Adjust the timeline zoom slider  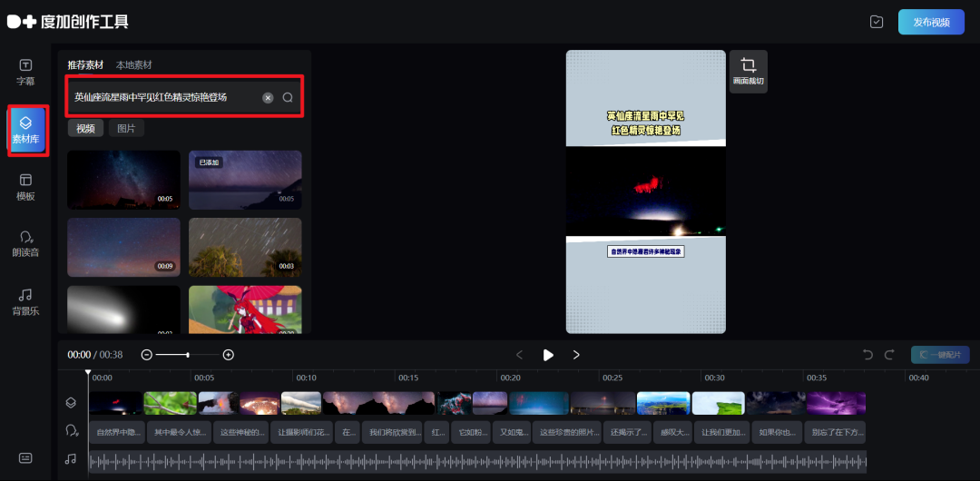(188, 355)
